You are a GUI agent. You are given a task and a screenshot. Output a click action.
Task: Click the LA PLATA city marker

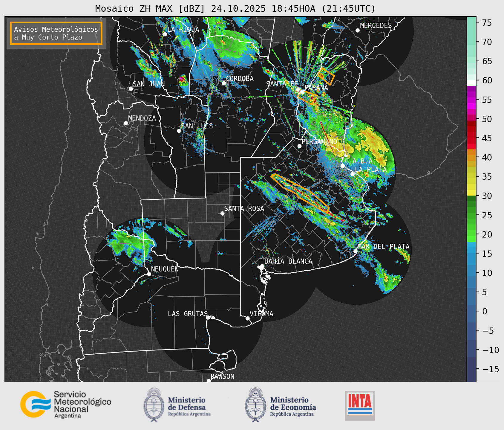353,174
